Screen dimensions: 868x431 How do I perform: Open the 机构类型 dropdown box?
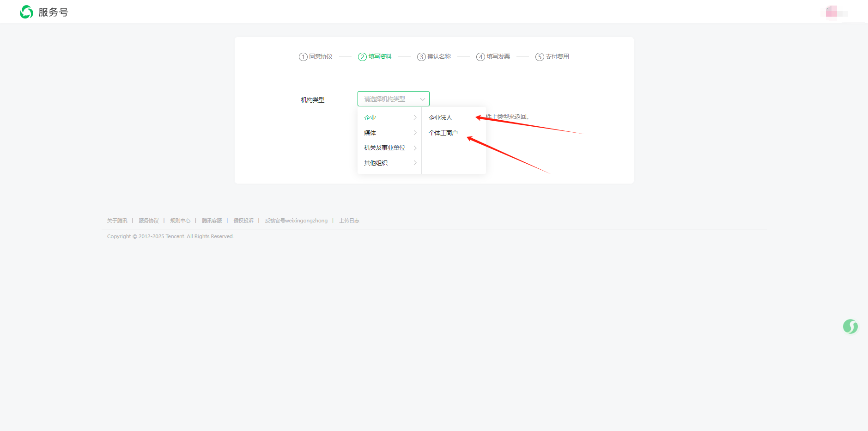[393, 99]
